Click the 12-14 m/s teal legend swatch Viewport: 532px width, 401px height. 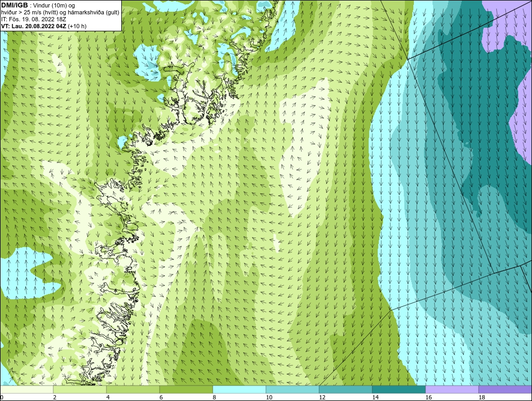coord(345,389)
